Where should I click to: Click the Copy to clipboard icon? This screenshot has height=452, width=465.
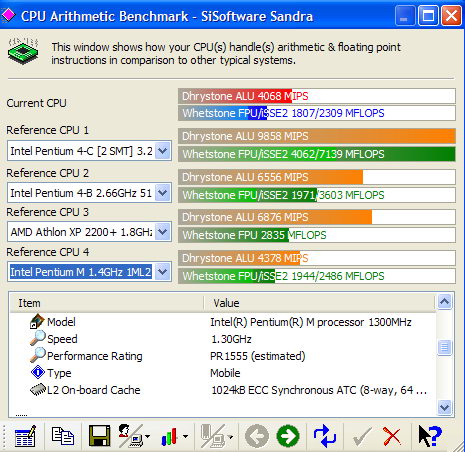click(x=63, y=436)
